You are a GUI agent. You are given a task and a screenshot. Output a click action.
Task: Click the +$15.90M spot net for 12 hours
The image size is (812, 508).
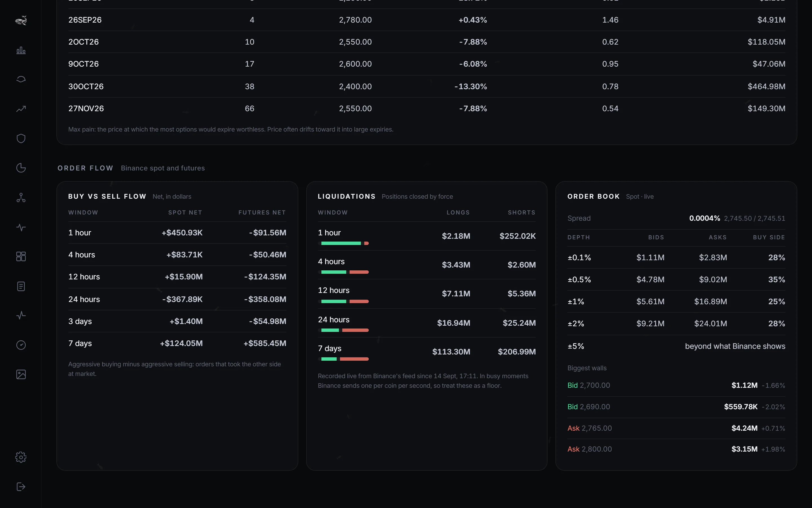coord(184,277)
